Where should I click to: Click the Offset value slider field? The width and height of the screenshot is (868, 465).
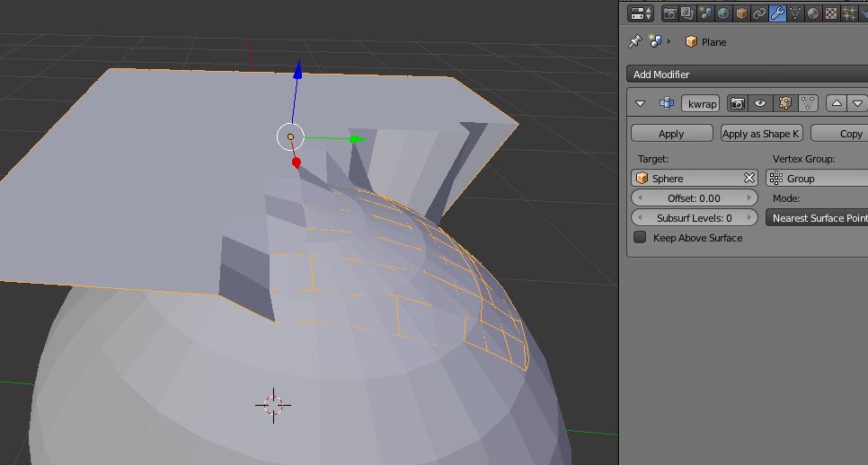(x=695, y=198)
